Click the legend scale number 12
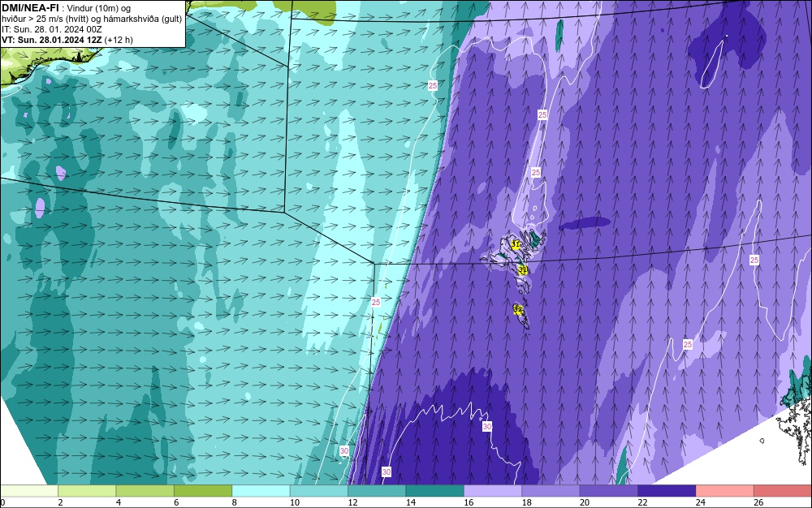The width and height of the screenshot is (812, 508). 352,502
